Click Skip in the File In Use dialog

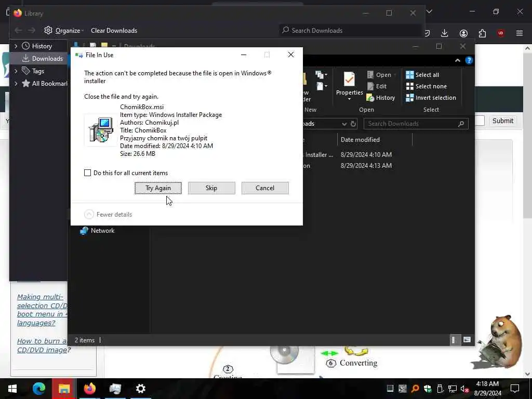(211, 188)
